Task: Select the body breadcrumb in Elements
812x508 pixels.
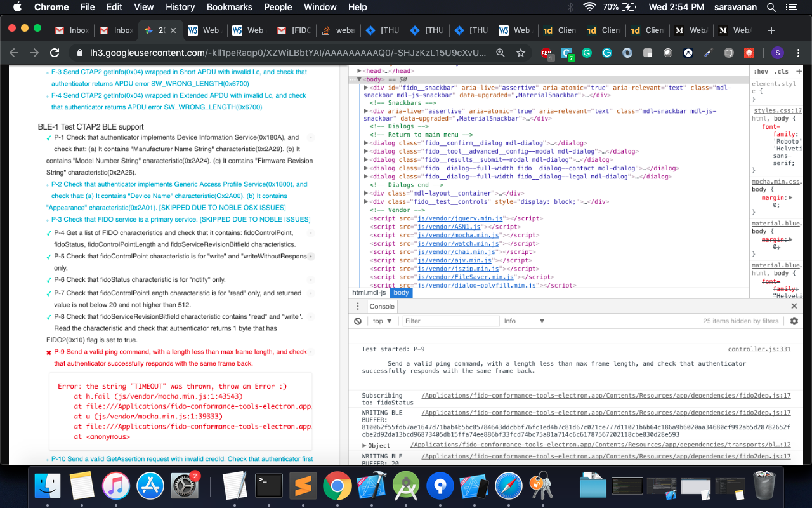Action: pos(401,293)
